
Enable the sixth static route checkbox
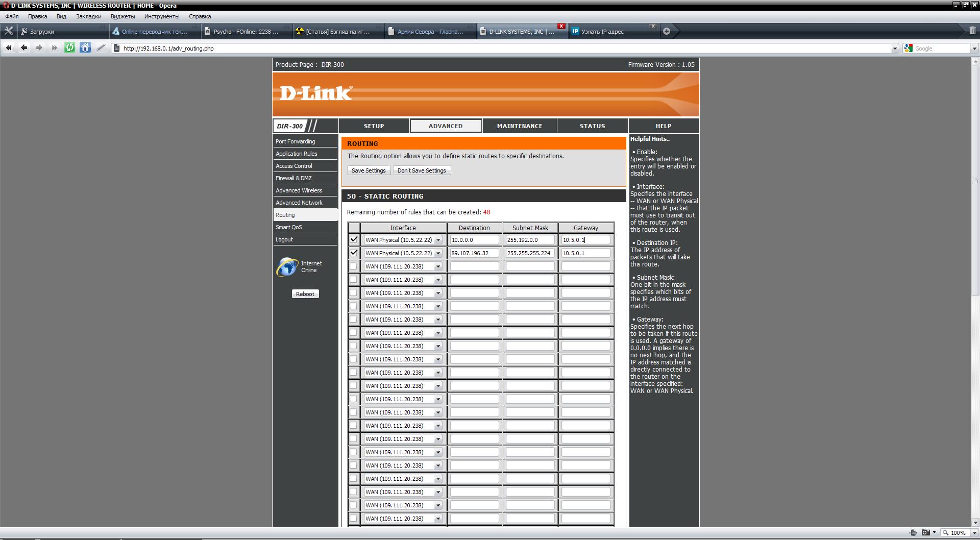(354, 306)
